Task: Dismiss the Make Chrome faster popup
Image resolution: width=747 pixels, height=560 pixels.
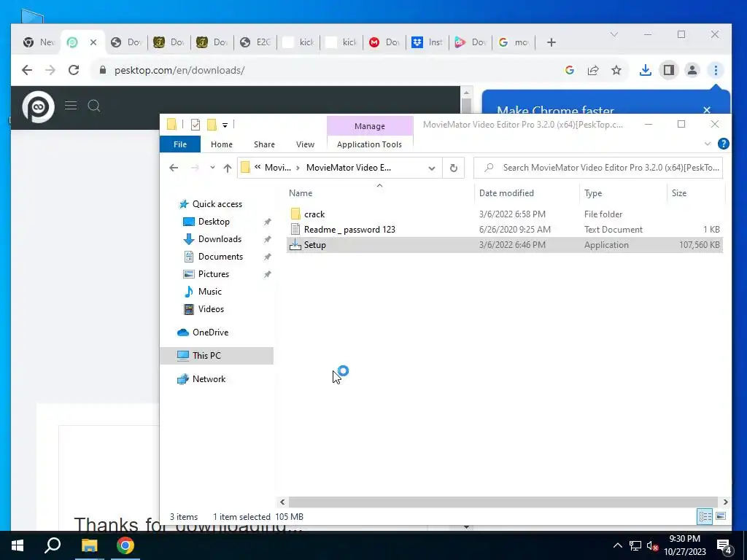Action: pos(707,109)
